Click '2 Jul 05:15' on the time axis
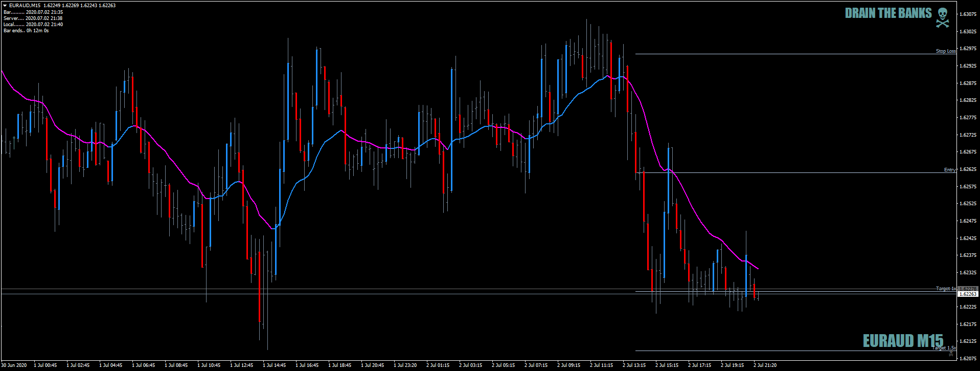 (503, 365)
